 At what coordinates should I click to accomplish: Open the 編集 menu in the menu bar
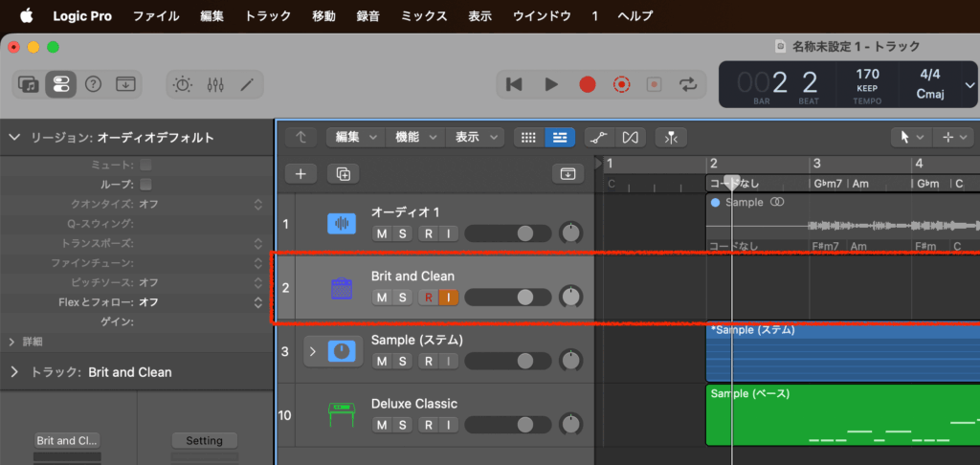212,16
